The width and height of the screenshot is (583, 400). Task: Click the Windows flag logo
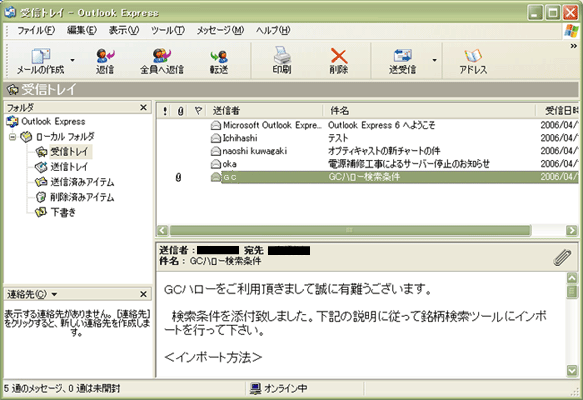[571, 31]
